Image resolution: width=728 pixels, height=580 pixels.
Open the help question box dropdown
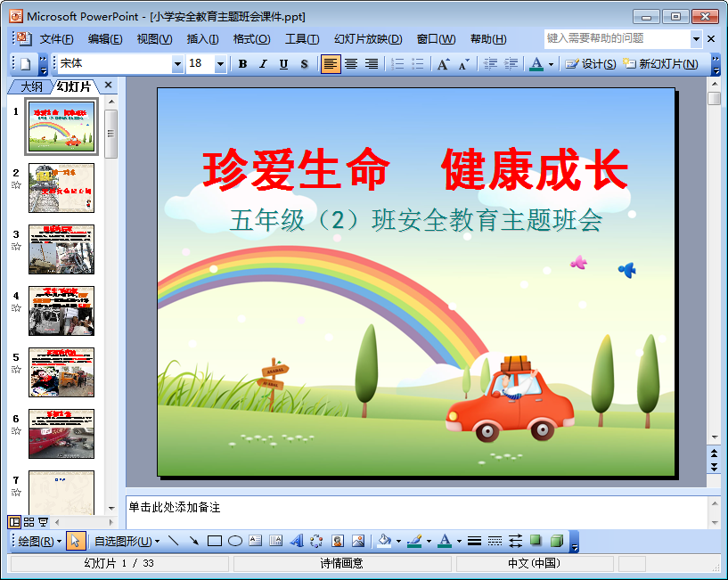[696, 39]
